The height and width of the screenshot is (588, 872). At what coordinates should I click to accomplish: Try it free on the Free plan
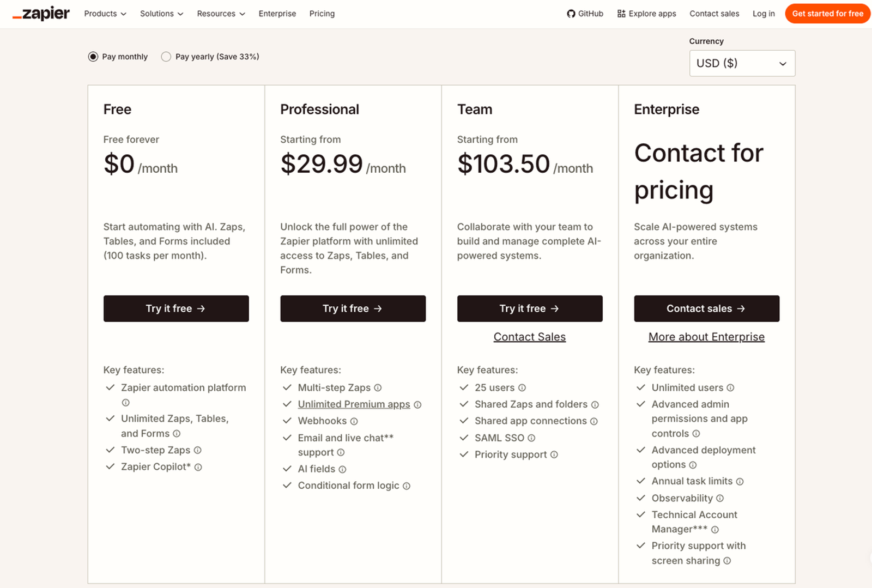click(x=176, y=308)
